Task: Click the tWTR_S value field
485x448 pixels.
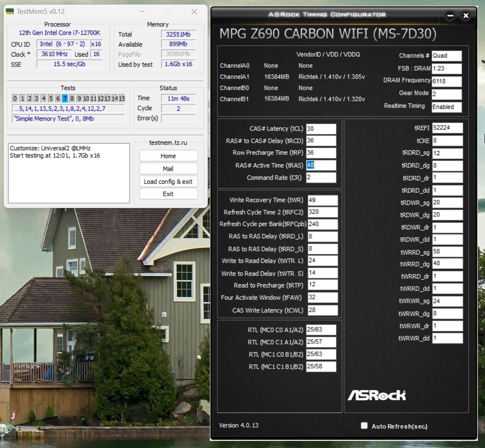Action: pos(322,273)
